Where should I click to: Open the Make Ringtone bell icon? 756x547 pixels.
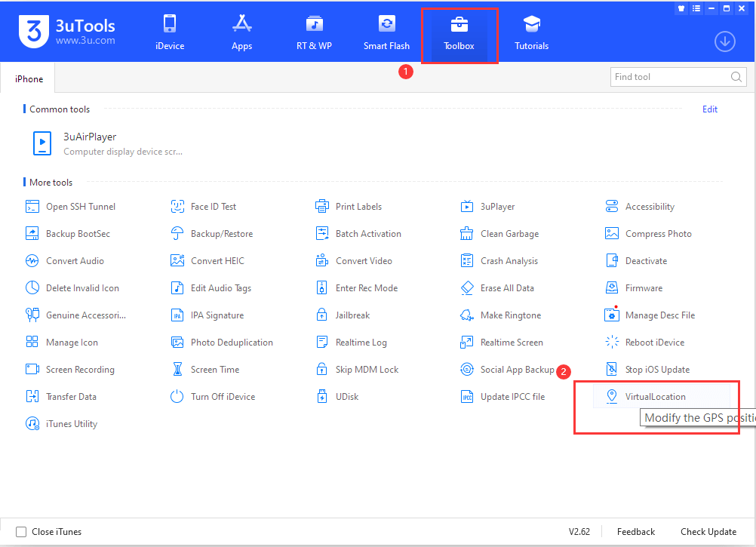pos(467,315)
